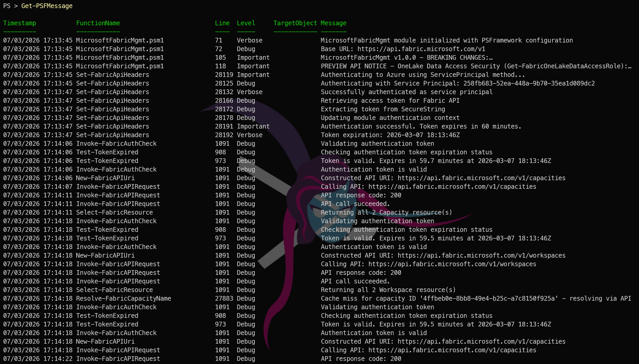Image resolution: width=639 pixels, height=364 pixels.
Task: Click line number 118 cell
Action: pyautogui.click(x=220, y=66)
